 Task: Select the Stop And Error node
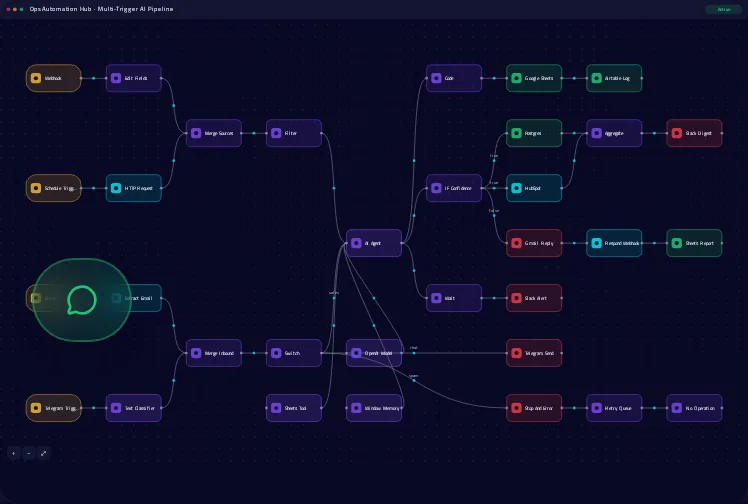(x=534, y=408)
